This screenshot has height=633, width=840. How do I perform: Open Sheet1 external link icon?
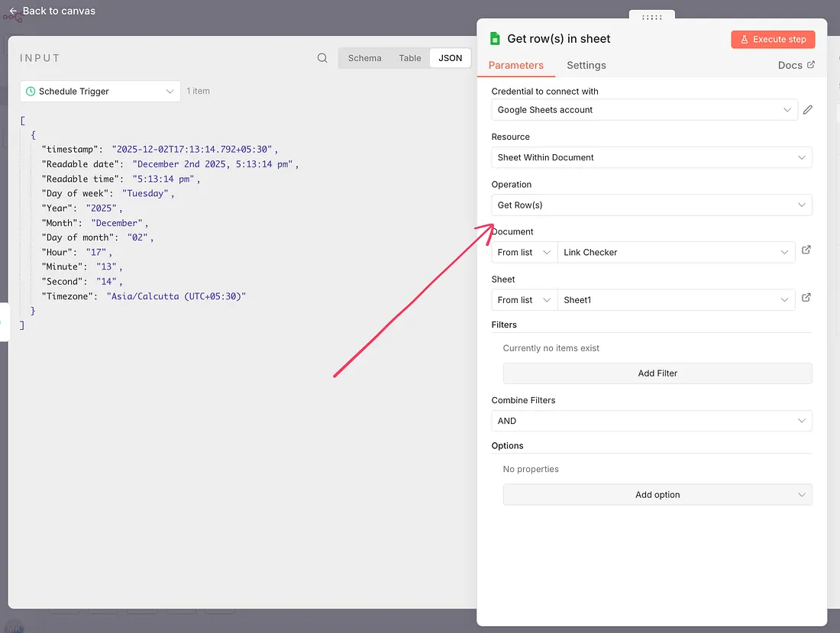point(806,299)
